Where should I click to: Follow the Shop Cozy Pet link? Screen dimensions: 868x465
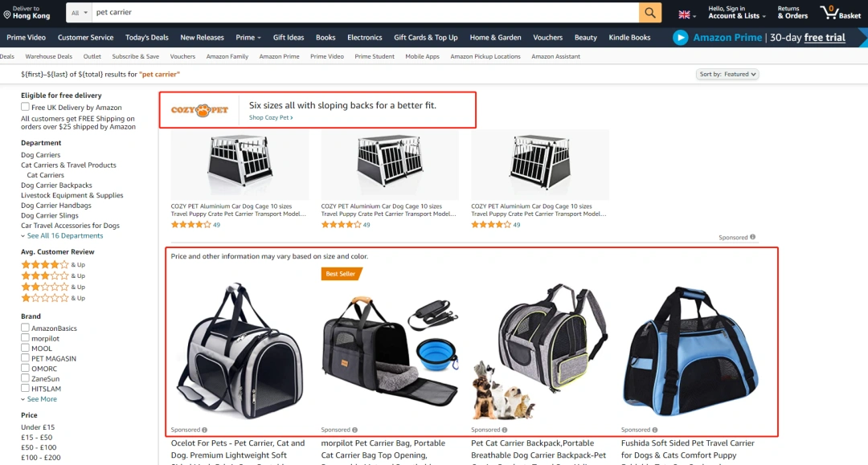[271, 117]
